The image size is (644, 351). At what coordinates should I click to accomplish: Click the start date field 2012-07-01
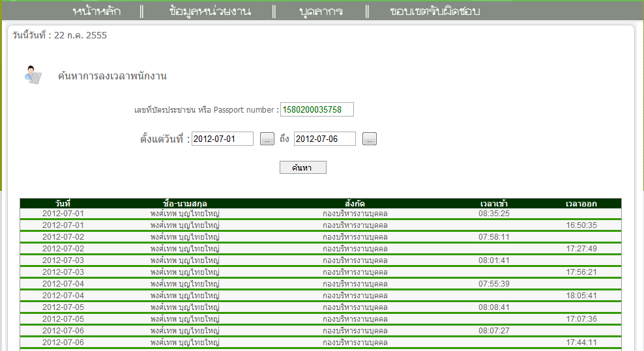223,139
